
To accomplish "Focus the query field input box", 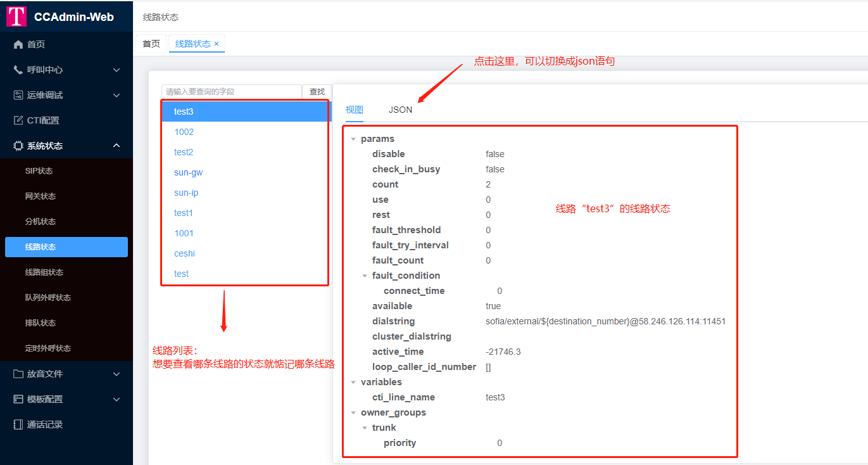I will click(x=231, y=92).
